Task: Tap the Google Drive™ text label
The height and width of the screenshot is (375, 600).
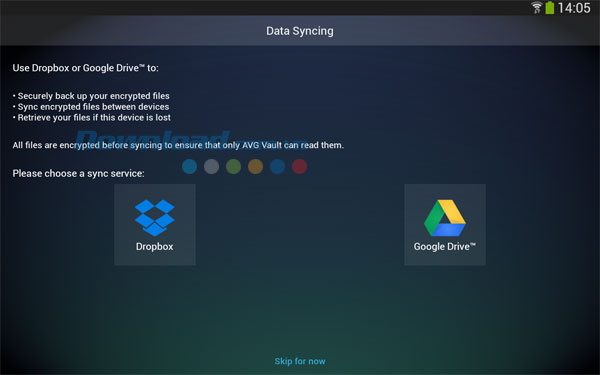Action: pyautogui.click(x=445, y=246)
